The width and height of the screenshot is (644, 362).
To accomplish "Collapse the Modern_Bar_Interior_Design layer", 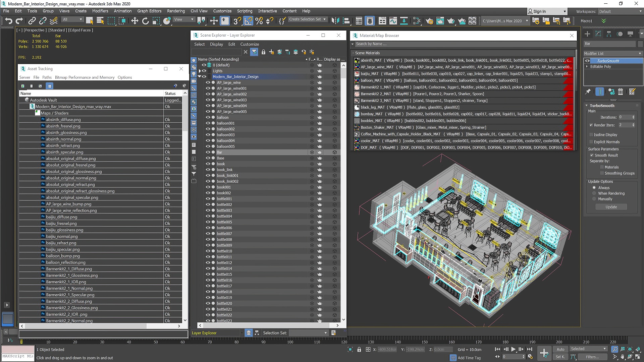I will [200, 76].
